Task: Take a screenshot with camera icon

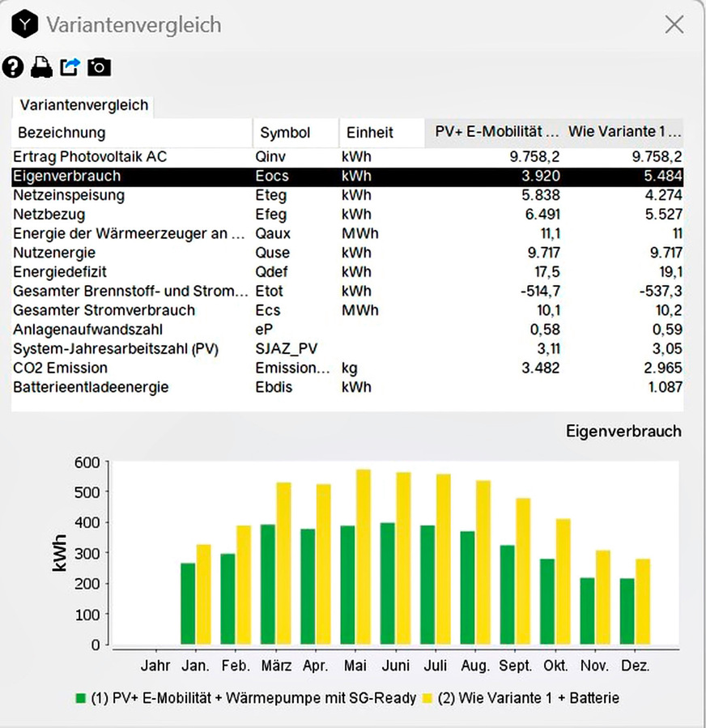Action: point(100,67)
